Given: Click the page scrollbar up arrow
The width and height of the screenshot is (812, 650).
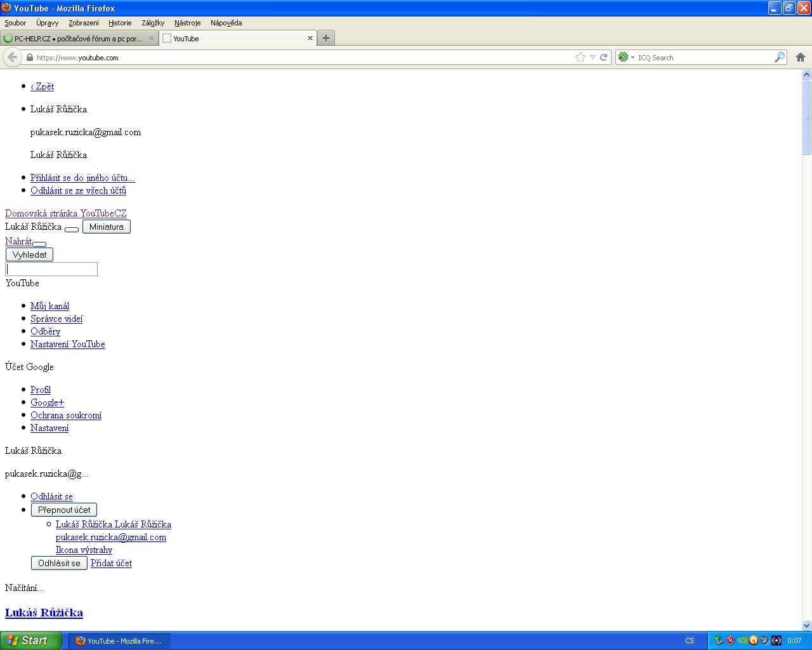Looking at the screenshot, I should [806, 75].
